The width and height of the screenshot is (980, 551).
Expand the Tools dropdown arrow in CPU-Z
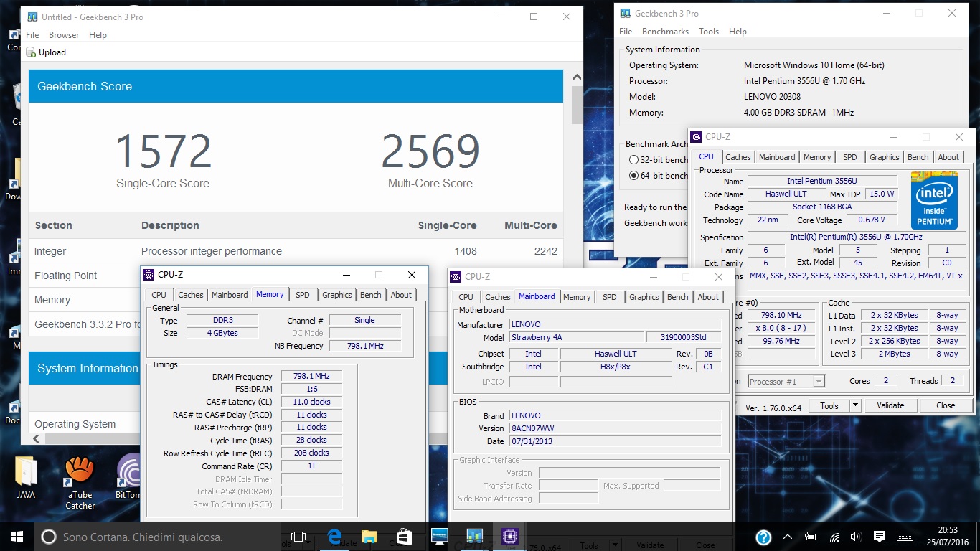(854, 405)
